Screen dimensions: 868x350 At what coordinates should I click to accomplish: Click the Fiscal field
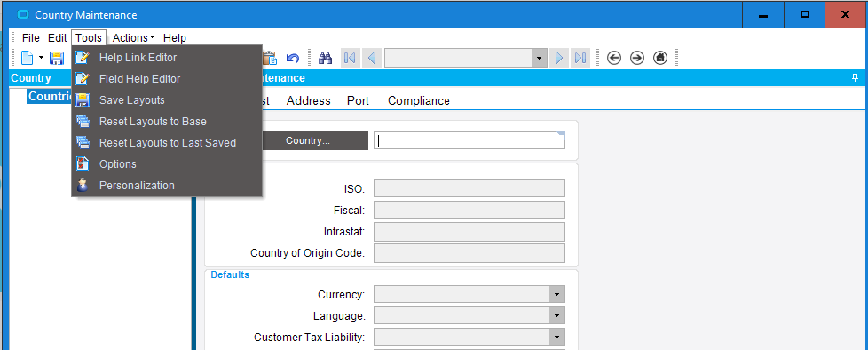point(470,210)
